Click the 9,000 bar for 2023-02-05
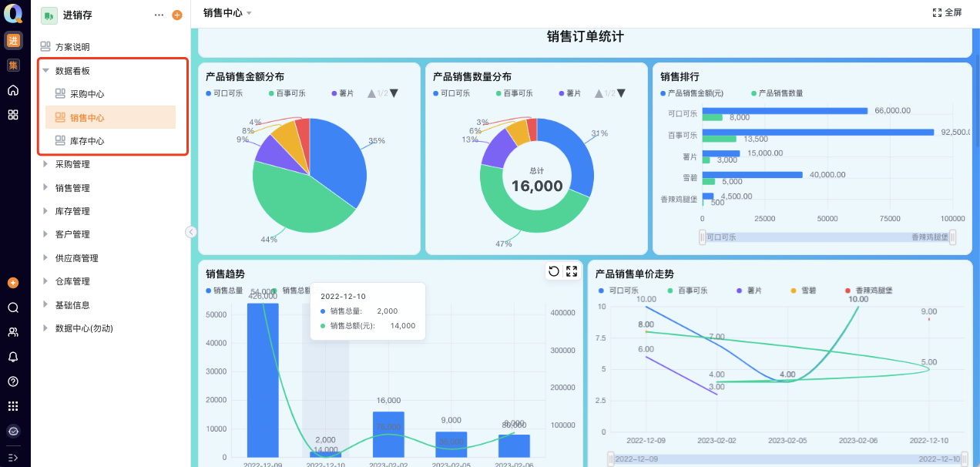 (x=451, y=444)
